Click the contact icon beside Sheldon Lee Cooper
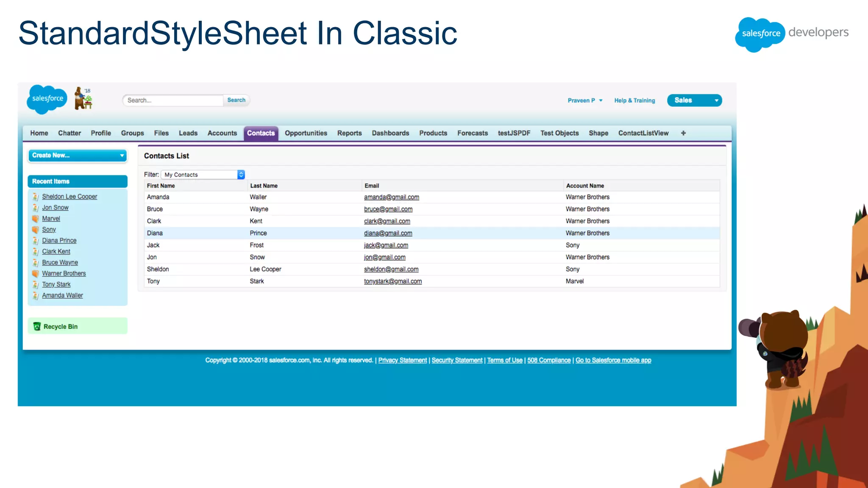The height and width of the screenshot is (488, 868). click(x=36, y=197)
